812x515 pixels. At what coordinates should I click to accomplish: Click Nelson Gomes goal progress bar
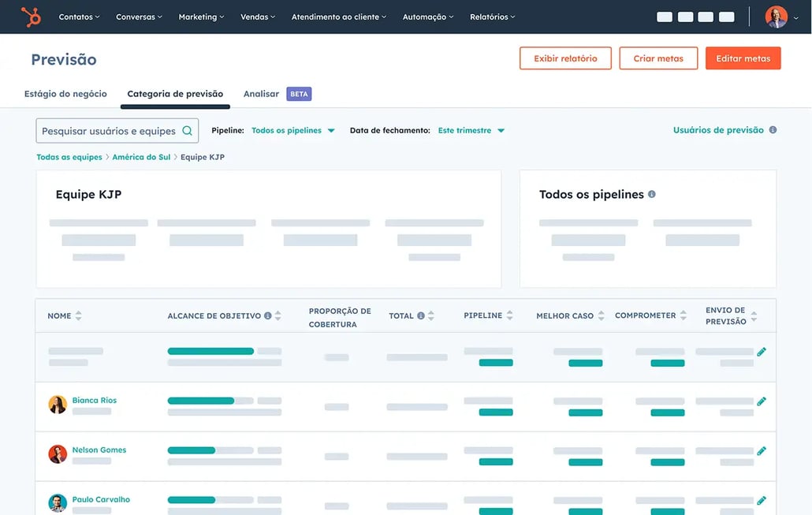pos(210,450)
